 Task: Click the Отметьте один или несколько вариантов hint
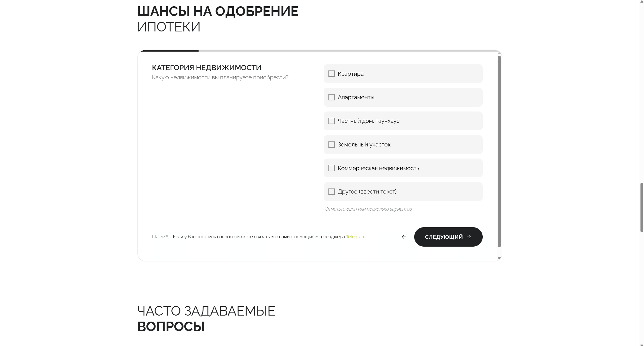[x=368, y=209]
